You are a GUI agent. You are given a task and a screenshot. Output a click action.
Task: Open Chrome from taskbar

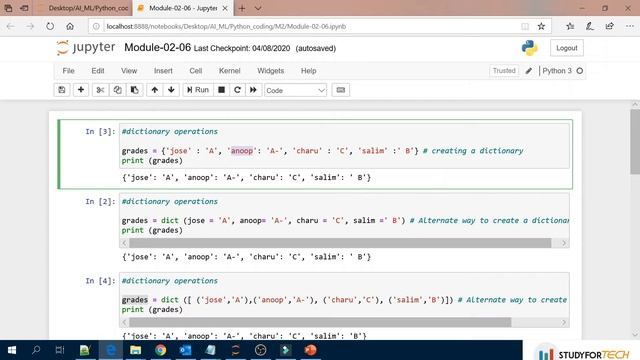(160, 350)
